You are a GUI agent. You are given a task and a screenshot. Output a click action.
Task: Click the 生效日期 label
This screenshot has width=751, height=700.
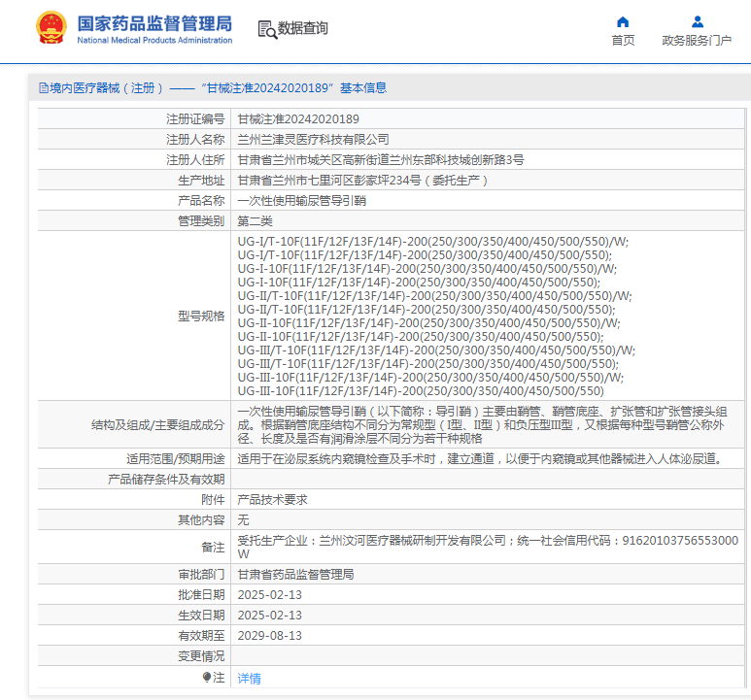[x=201, y=616]
